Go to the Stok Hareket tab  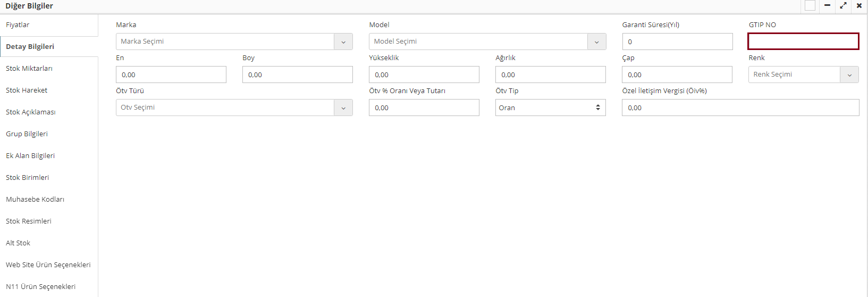(x=27, y=90)
